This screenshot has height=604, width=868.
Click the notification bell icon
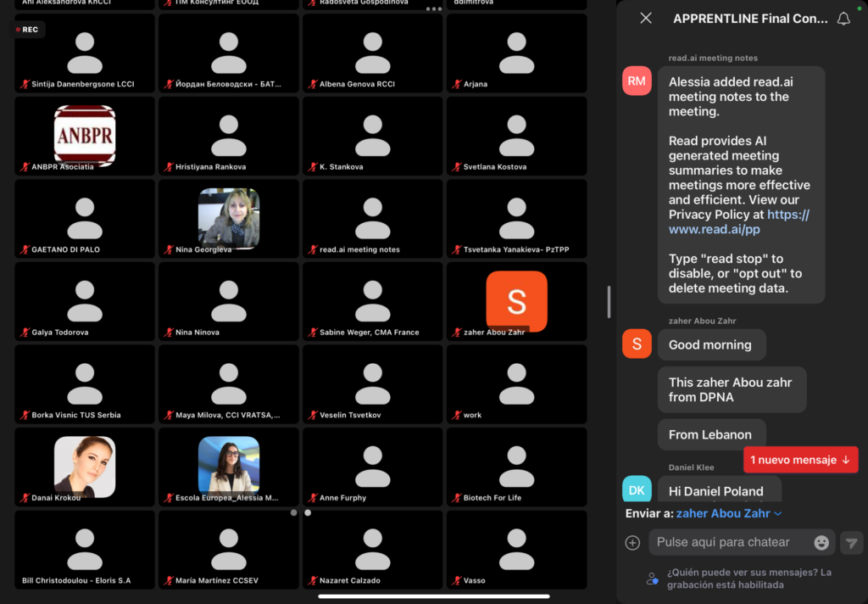(843, 19)
